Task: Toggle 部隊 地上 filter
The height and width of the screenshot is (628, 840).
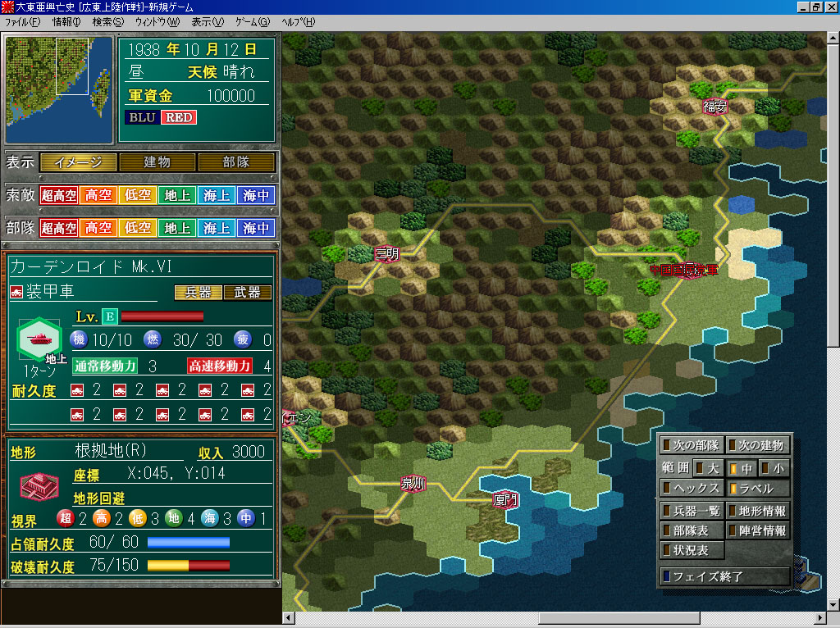Action: click(177, 228)
